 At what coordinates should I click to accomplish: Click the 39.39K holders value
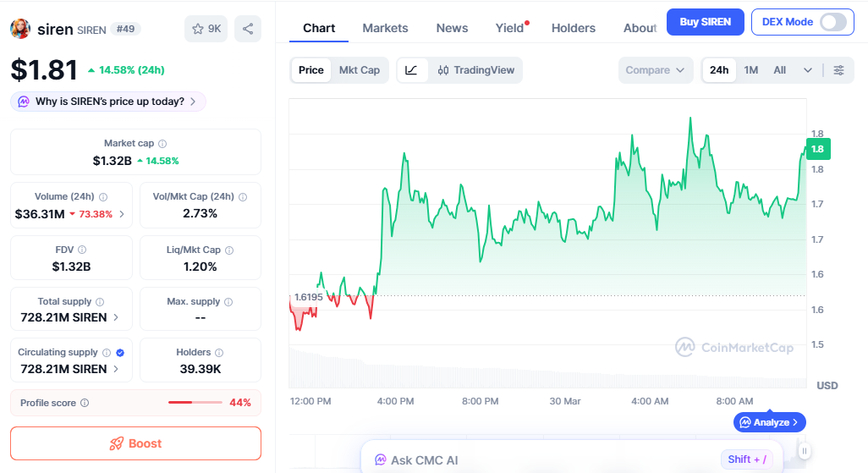(201, 369)
